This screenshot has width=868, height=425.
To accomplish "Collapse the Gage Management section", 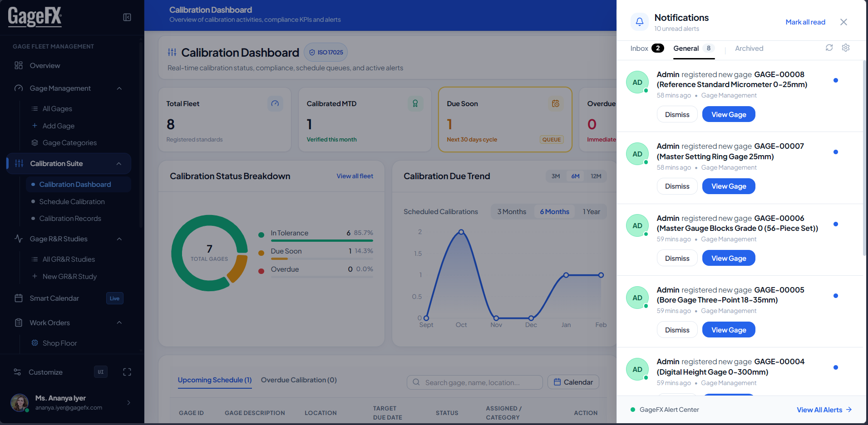I will (x=119, y=88).
